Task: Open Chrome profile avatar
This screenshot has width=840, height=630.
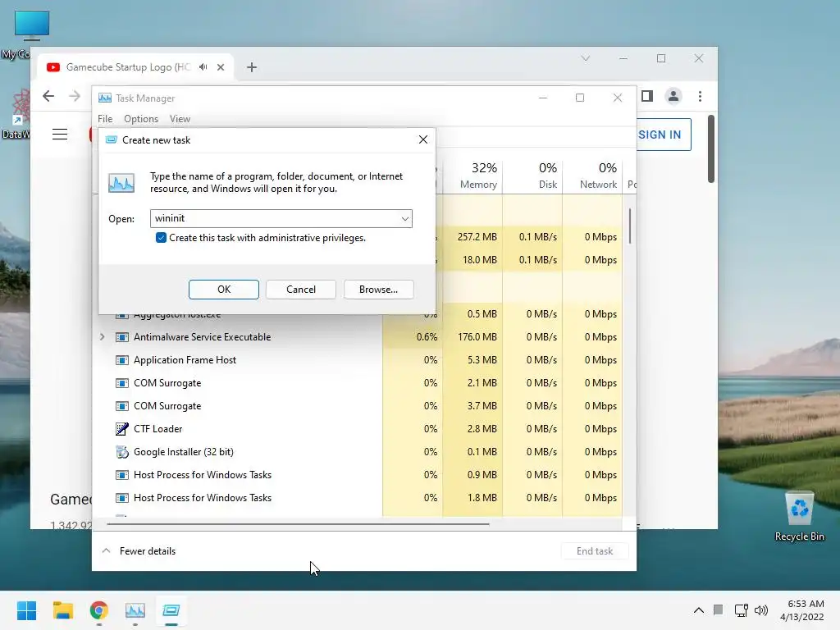Action: (673, 96)
